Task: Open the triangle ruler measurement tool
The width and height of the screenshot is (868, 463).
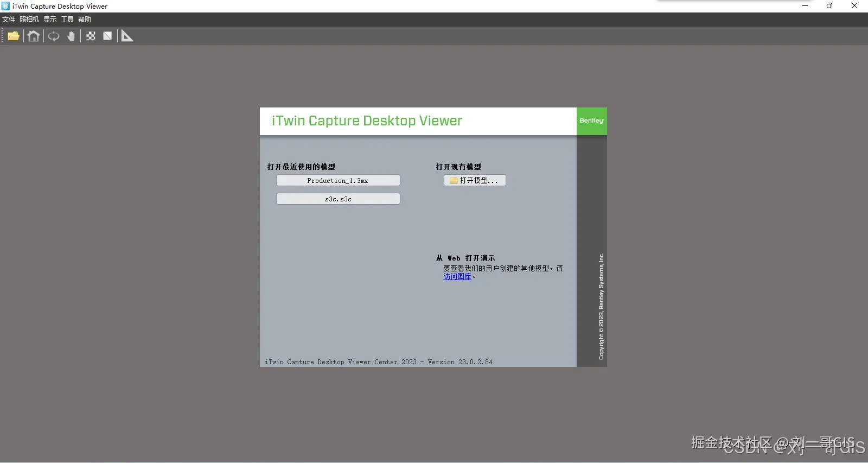Action: coord(127,36)
